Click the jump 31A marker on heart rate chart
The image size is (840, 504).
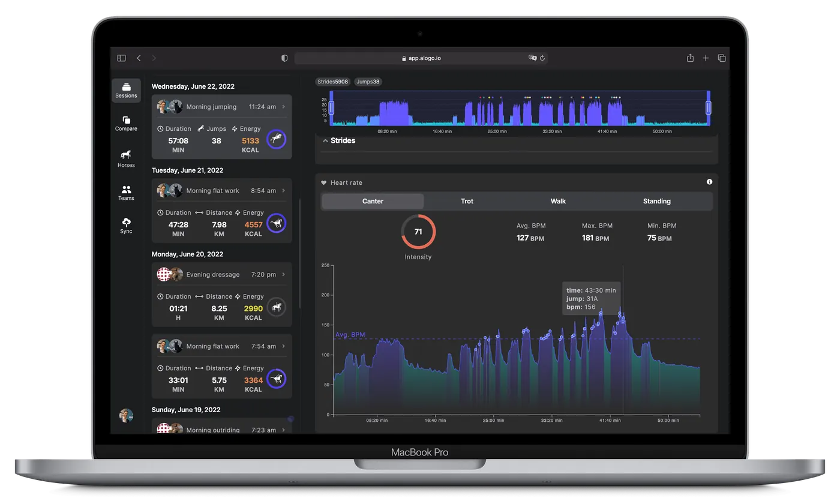point(623,321)
